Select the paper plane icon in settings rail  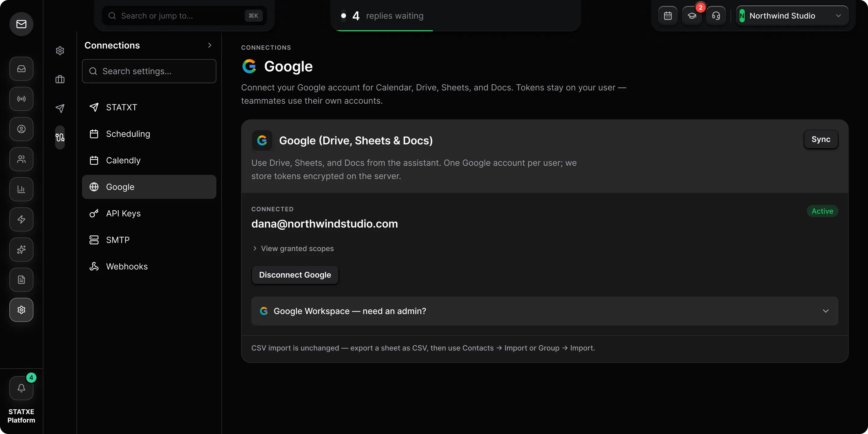pos(60,108)
